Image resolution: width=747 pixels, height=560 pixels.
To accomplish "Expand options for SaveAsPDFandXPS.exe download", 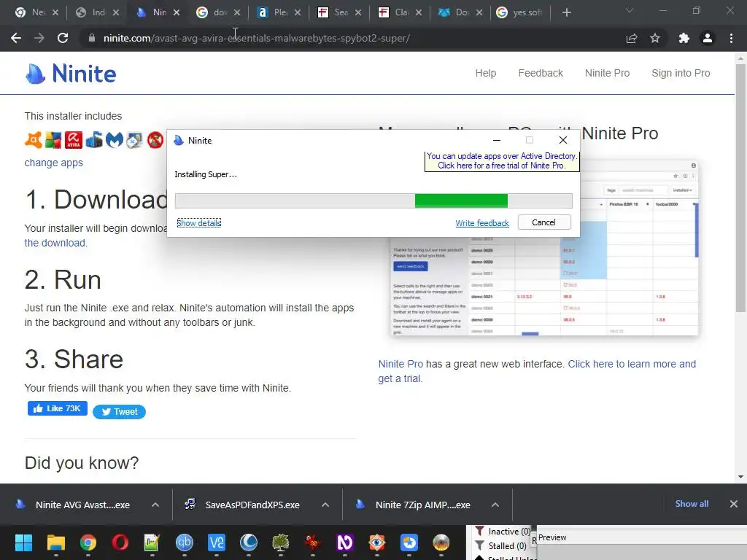I will pos(325,505).
